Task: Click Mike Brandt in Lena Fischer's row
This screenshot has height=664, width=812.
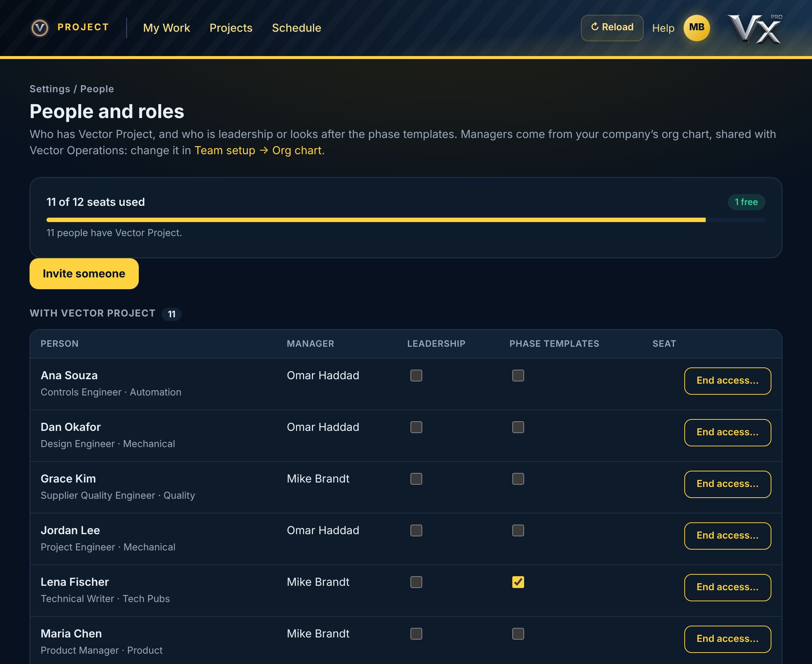Action: pyautogui.click(x=318, y=582)
